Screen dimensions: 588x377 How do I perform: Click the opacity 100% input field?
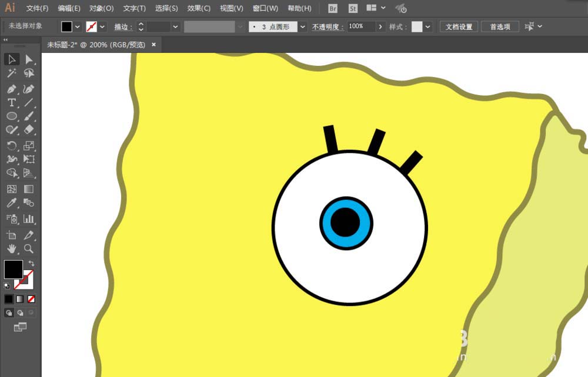pyautogui.click(x=361, y=26)
